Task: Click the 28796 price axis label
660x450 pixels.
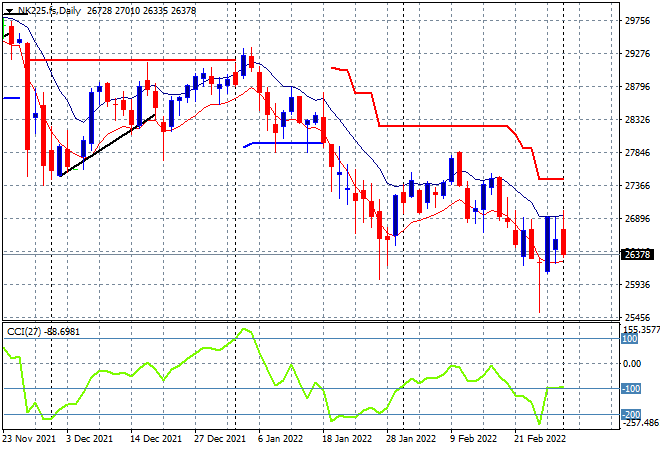Action: click(637, 87)
